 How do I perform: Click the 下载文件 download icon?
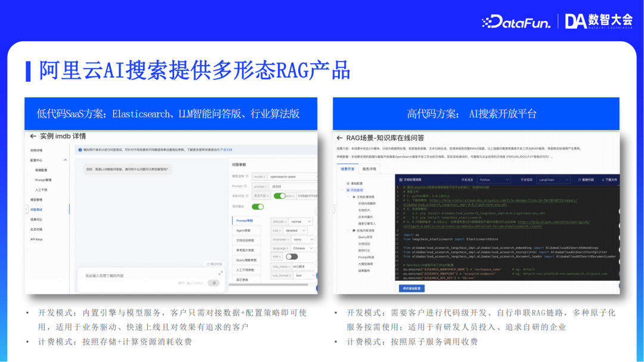coord(603,180)
